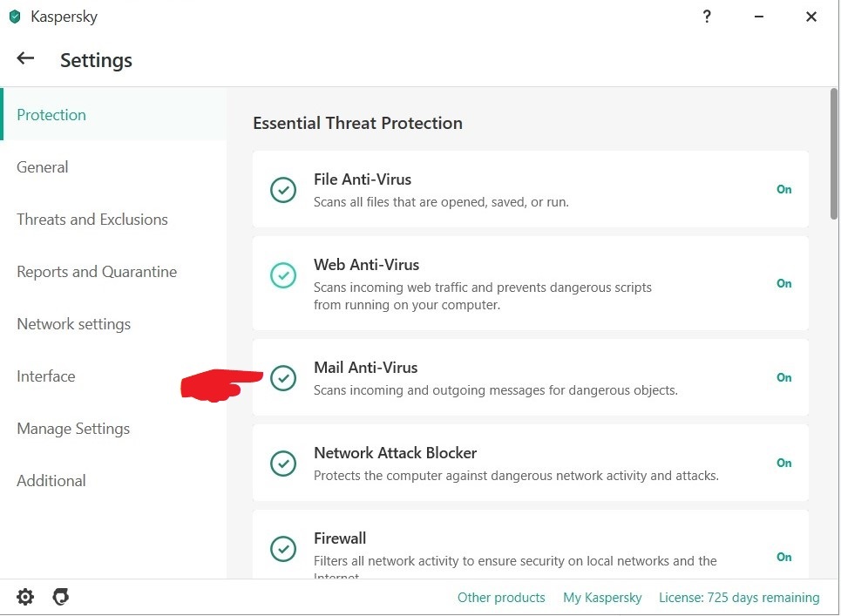Screen dimensions: 841x616
Task: Open My Kaspersky link
Action: [x=602, y=598]
